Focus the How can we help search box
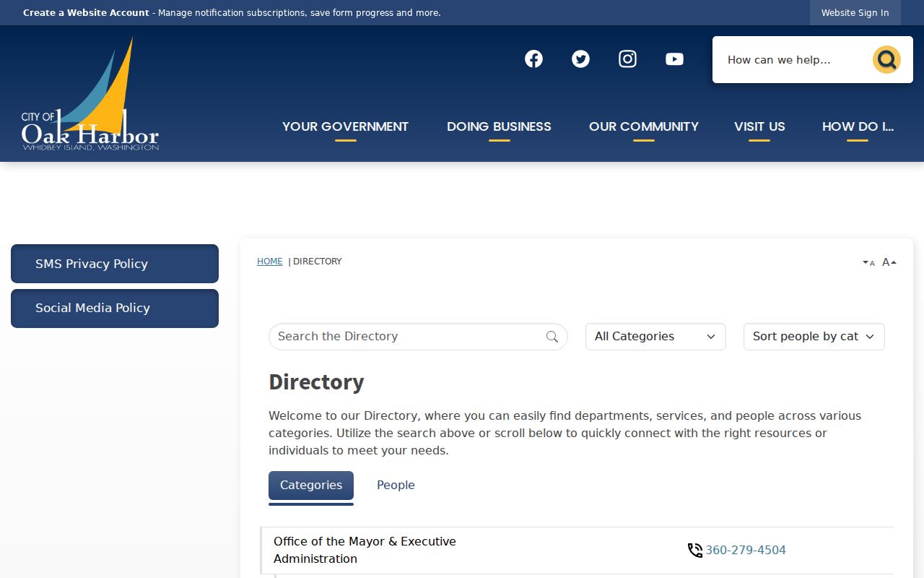The image size is (924, 578). (791, 60)
